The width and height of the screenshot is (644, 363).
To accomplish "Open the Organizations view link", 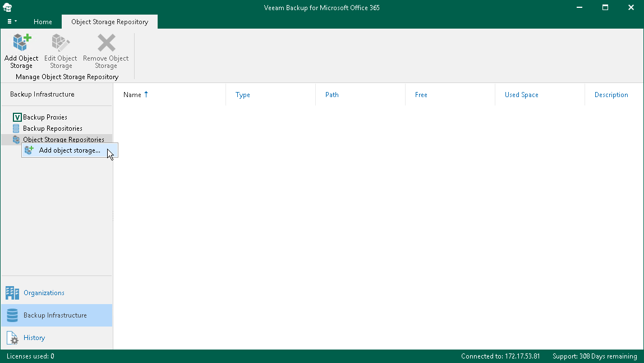I will tap(44, 293).
